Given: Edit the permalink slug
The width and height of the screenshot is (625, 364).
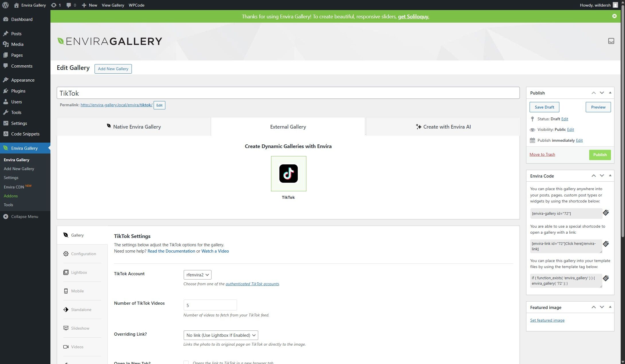Looking at the screenshot, I should point(159,105).
